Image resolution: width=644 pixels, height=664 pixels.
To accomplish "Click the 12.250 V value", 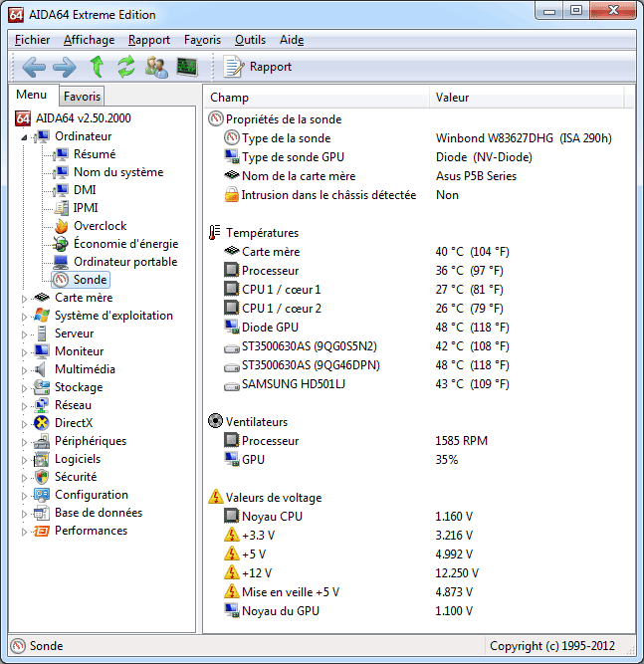I will tap(457, 573).
